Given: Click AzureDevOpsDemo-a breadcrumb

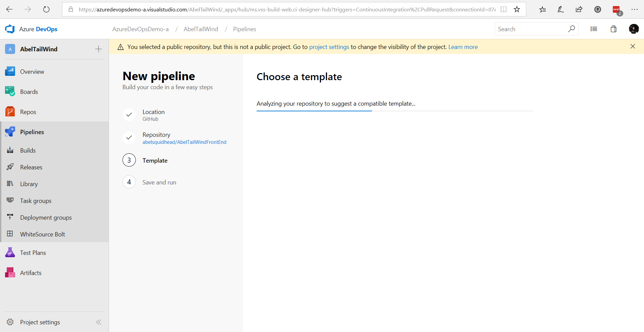Looking at the screenshot, I should [141, 29].
